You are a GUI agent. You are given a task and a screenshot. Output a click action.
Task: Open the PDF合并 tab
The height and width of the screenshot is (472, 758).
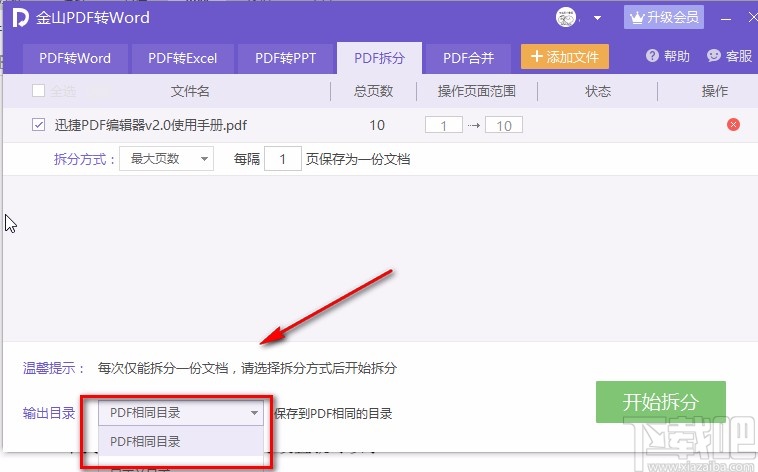468,59
